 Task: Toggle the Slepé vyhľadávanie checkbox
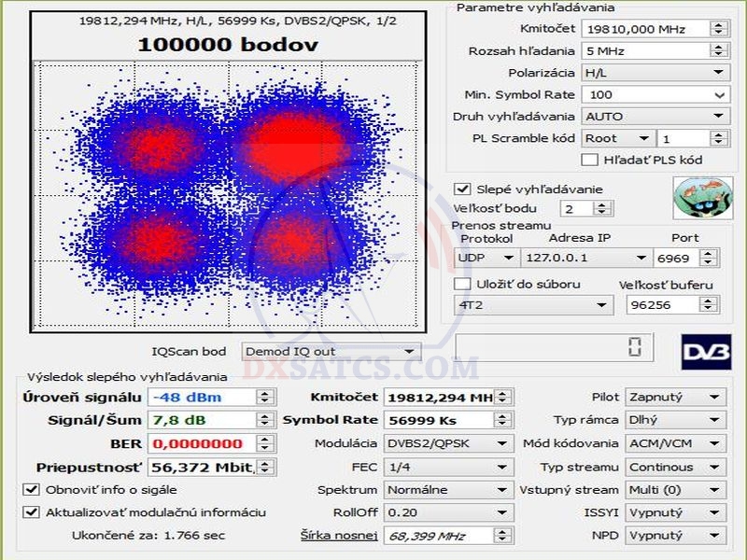tap(462, 189)
